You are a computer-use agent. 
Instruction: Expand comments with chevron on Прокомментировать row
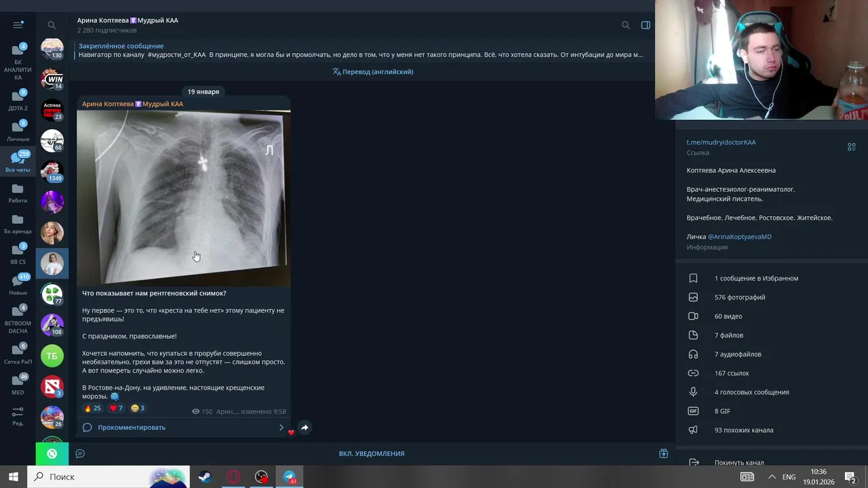point(281,428)
